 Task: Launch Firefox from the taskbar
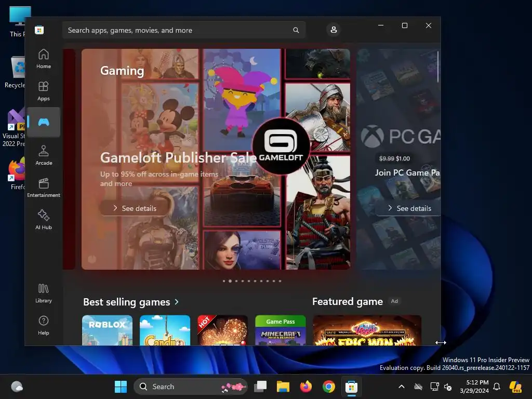(x=305, y=387)
